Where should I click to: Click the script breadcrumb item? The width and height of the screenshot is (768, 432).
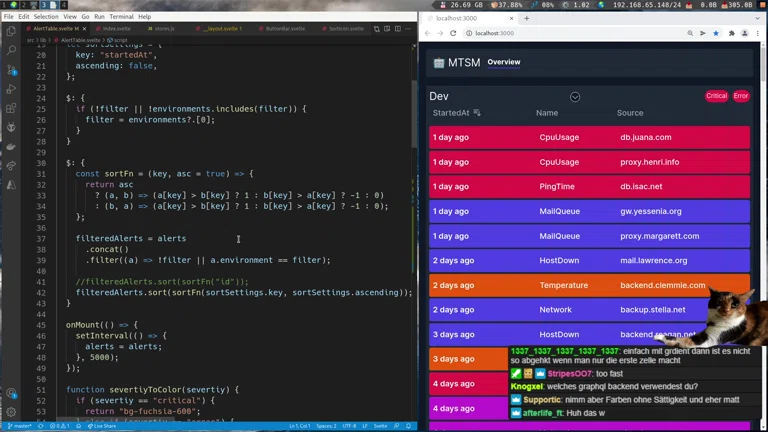[118, 40]
